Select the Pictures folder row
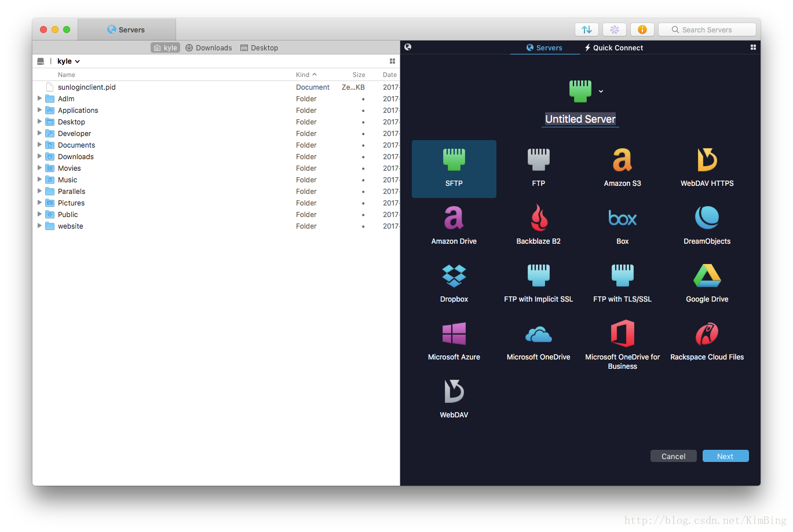Viewport: 793px width, 532px height. click(217, 203)
